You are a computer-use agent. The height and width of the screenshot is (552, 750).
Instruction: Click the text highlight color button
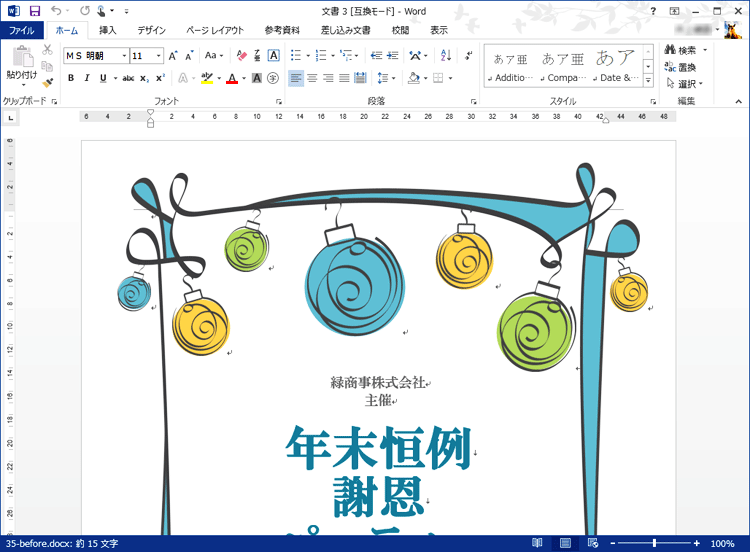tap(207, 78)
